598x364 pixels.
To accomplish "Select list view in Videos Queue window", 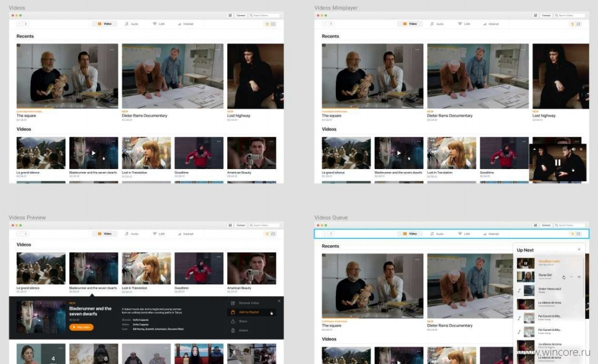I will (572, 234).
